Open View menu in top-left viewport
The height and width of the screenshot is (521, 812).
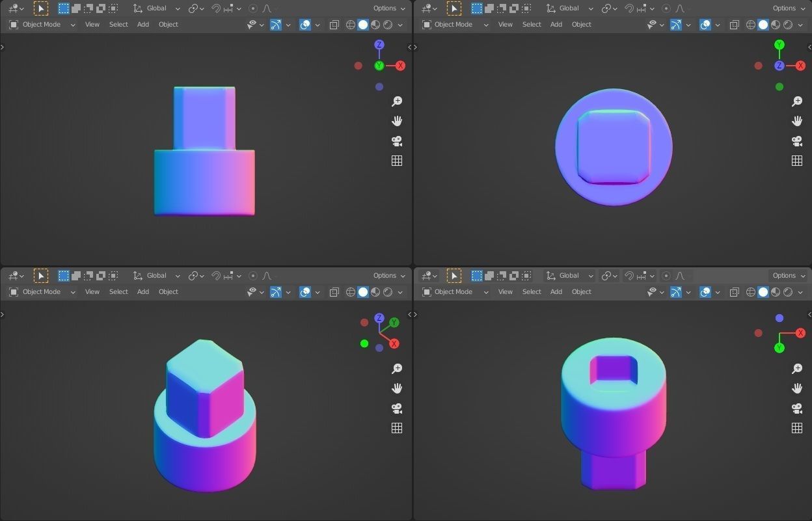click(92, 25)
